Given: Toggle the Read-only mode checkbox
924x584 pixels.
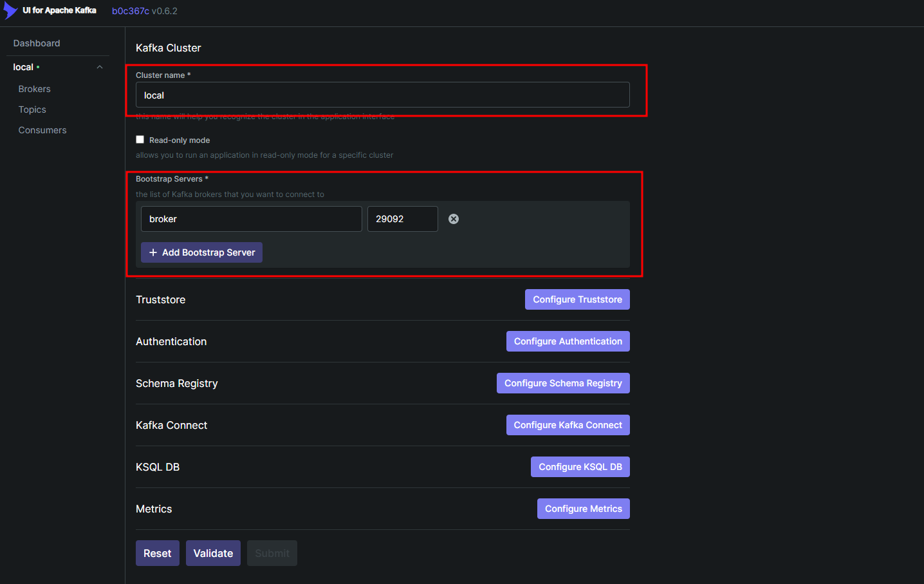Looking at the screenshot, I should (140, 140).
